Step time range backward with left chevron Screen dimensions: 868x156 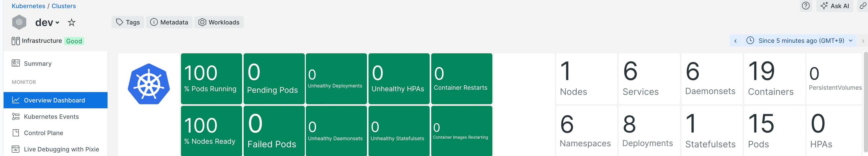(x=735, y=41)
